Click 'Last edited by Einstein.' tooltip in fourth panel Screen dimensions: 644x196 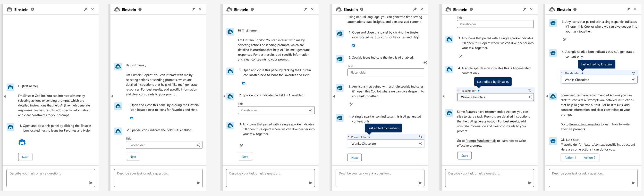click(x=383, y=128)
